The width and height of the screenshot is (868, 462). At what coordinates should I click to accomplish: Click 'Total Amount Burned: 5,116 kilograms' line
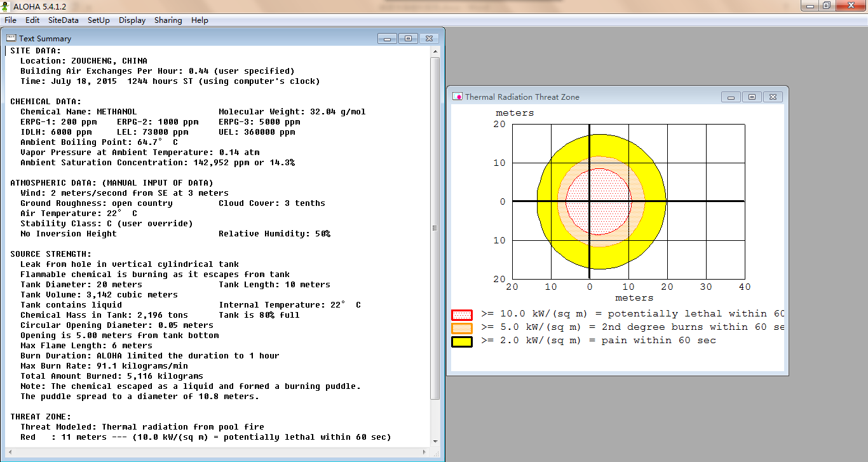[x=112, y=376]
